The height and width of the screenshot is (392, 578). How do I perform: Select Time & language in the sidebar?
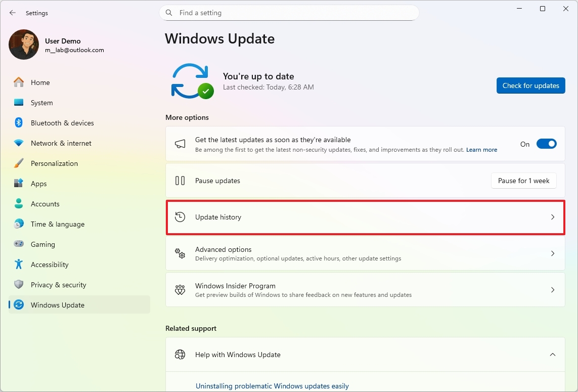(56, 224)
